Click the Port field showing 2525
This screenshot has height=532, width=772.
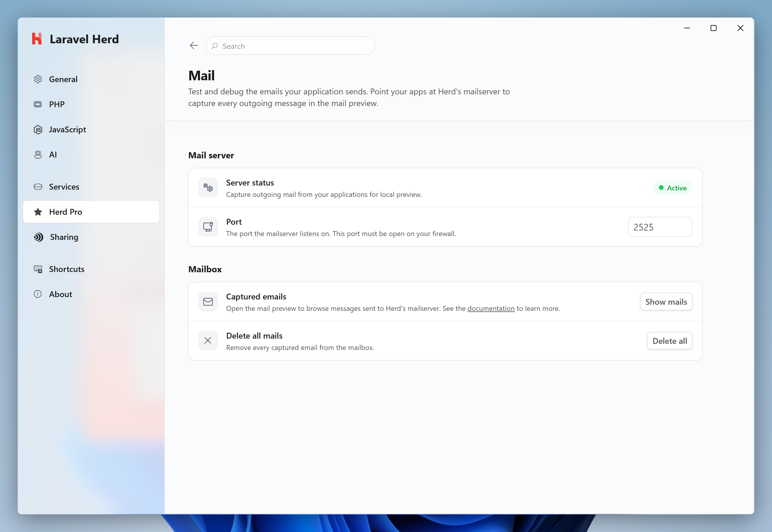pyautogui.click(x=660, y=227)
